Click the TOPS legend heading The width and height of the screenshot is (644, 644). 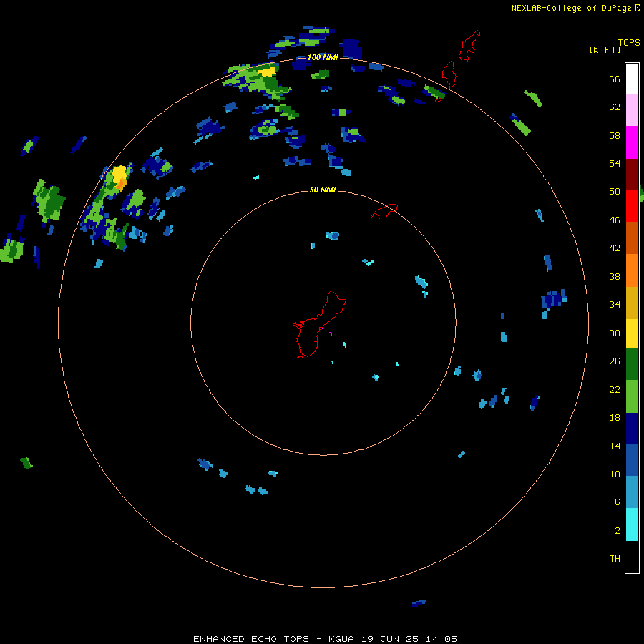[629, 43]
